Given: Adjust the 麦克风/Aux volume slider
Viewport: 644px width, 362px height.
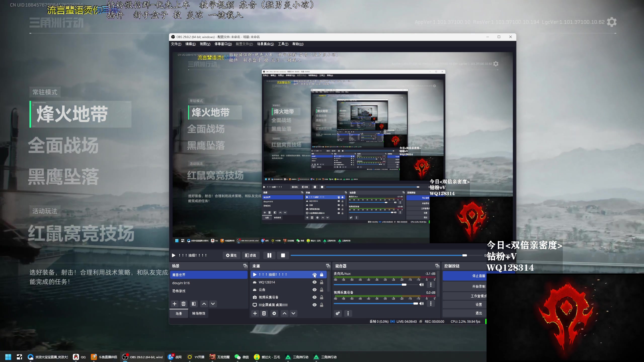Looking at the screenshot, I should point(404,285).
